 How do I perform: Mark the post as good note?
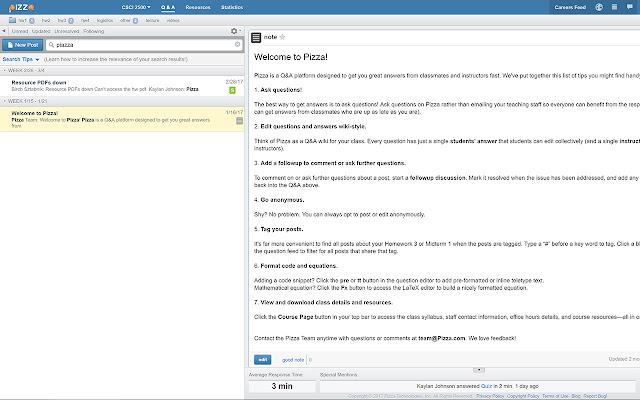[x=293, y=360]
